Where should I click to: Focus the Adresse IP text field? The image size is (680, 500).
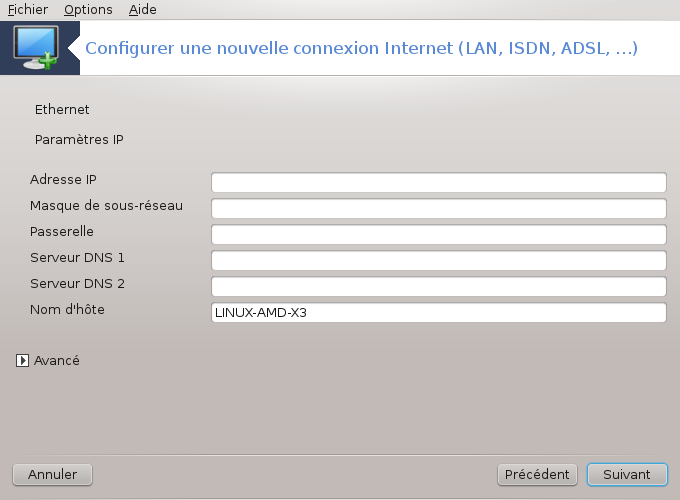(x=438, y=182)
